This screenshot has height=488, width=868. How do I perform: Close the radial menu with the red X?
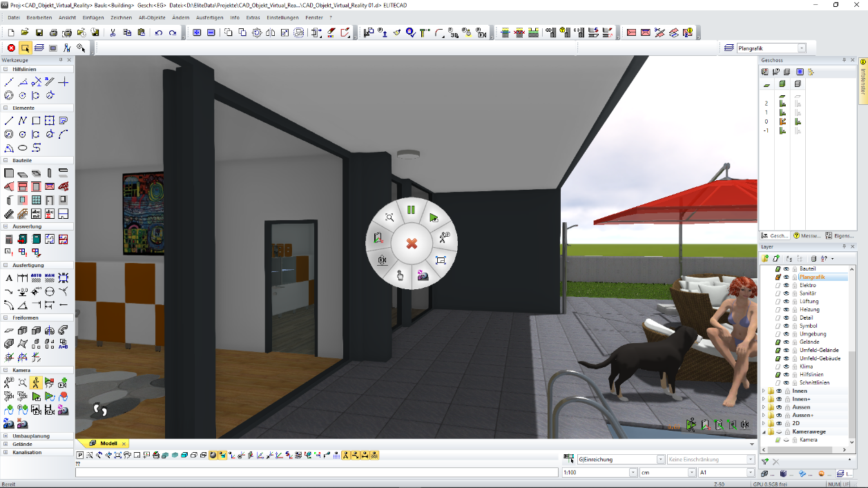(x=412, y=244)
